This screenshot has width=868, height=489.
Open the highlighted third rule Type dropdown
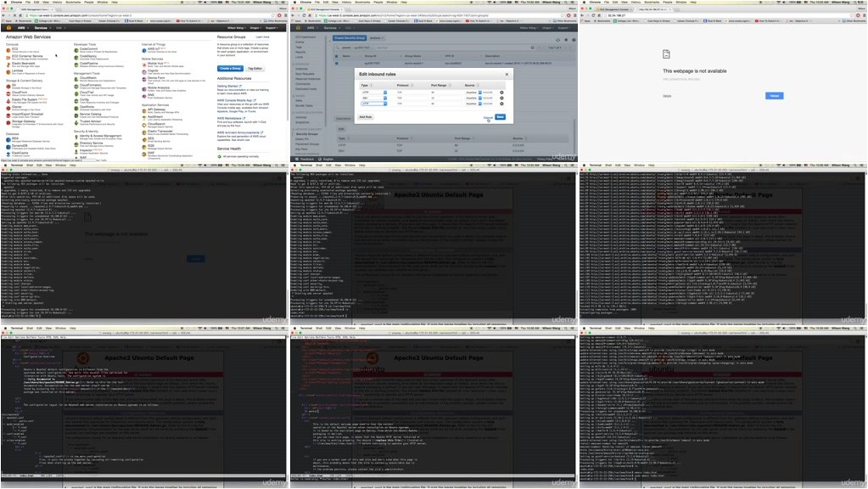pyautogui.click(x=373, y=104)
